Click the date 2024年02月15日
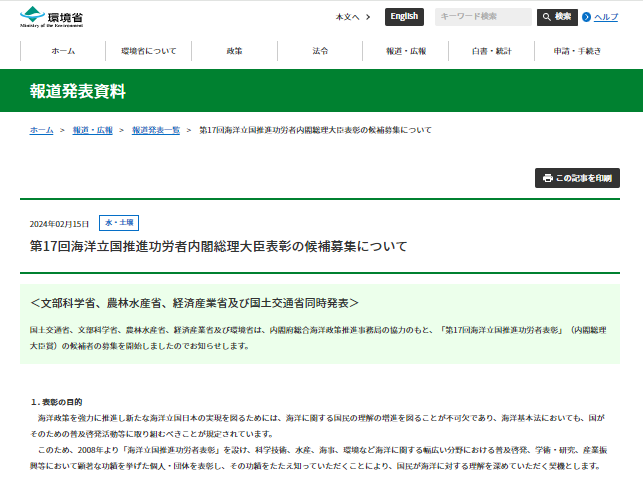The height and width of the screenshot is (489, 643). (59, 224)
